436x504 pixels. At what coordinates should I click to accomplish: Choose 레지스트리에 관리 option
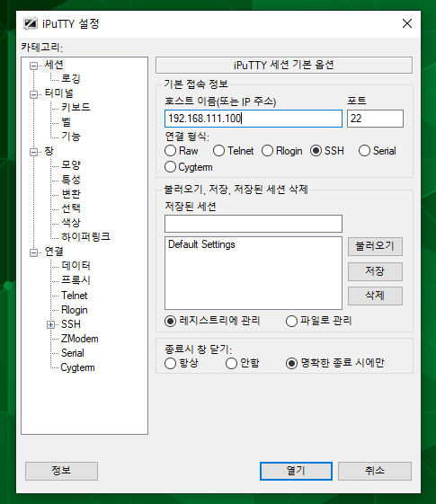tap(212, 321)
